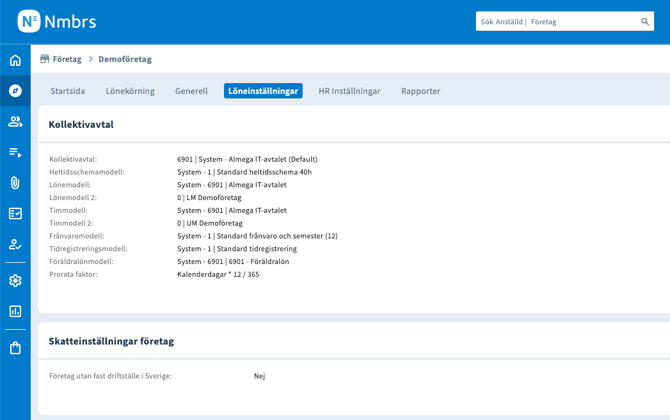Screen dimensions: 670x420
Task: Open the paperclip attachments icon
Action: (15, 183)
